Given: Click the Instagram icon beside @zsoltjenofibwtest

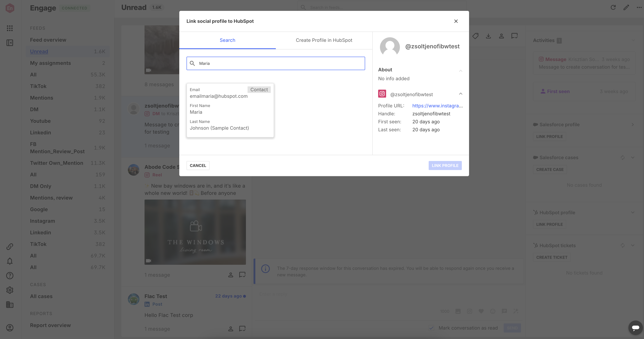Looking at the screenshot, I should 382,94.
